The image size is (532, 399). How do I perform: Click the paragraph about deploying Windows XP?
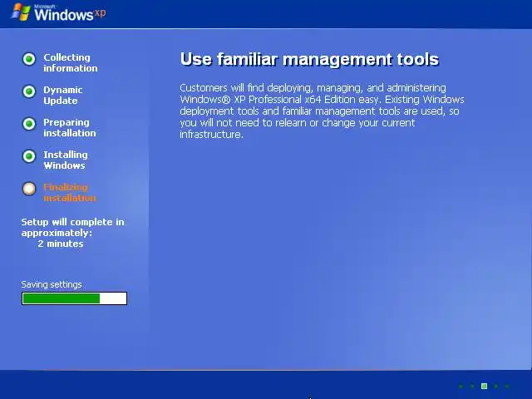click(x=322, y=111)
